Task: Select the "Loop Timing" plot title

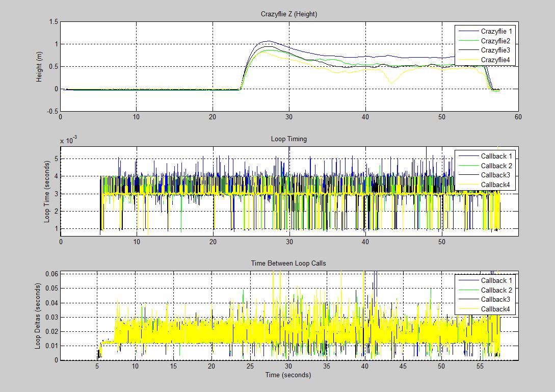Action: (289, 139)
